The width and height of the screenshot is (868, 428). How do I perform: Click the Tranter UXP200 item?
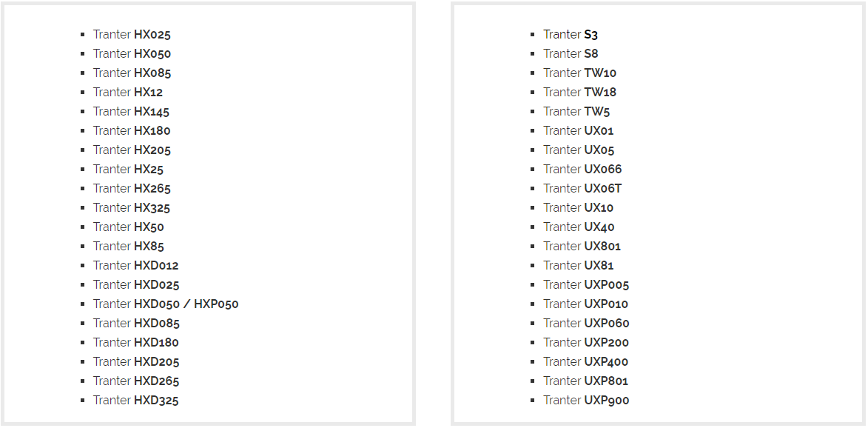[x=586, y=342]
